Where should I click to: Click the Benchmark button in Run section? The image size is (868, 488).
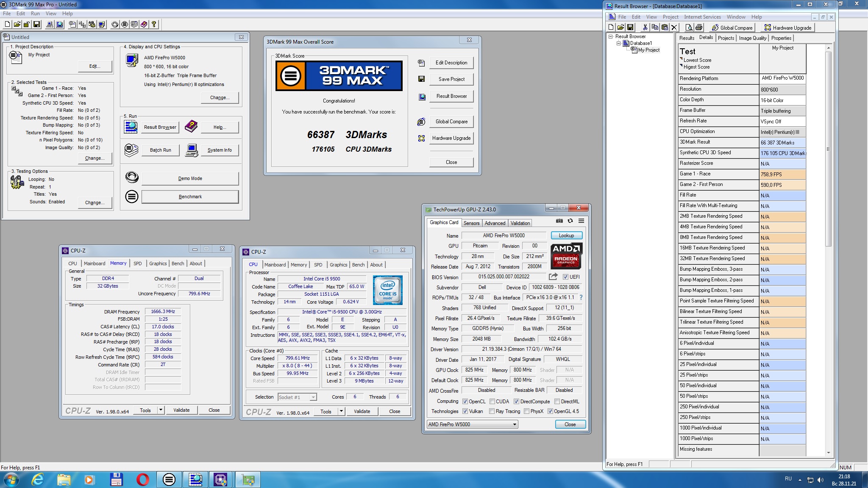[x=190, y=197]
